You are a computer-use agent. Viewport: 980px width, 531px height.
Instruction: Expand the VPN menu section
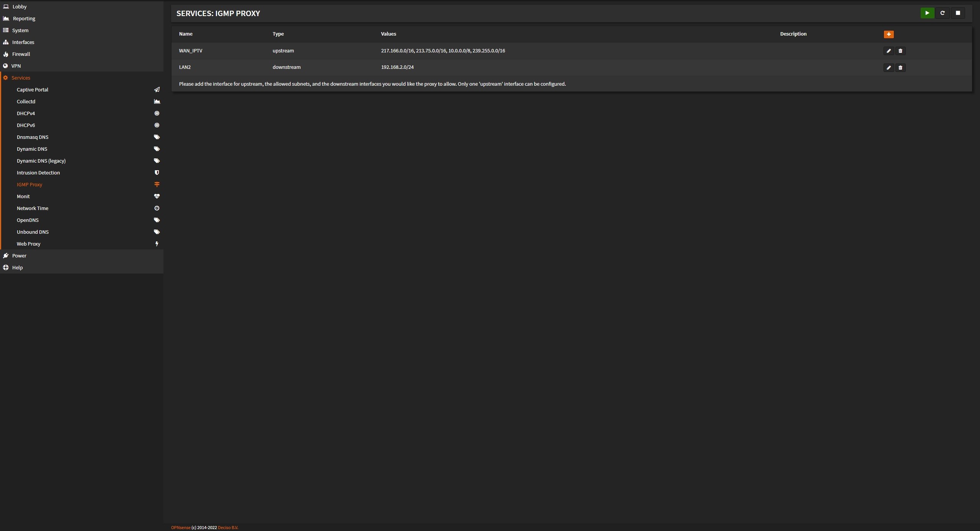[16, 66]
